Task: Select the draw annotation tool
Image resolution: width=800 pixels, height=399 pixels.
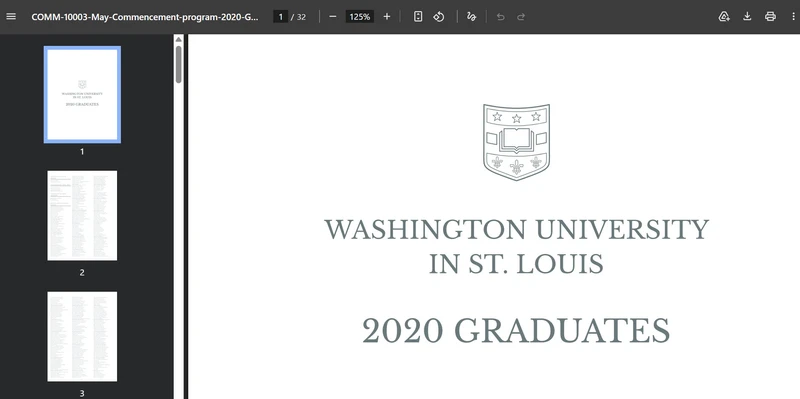Action: pos(471,16)
